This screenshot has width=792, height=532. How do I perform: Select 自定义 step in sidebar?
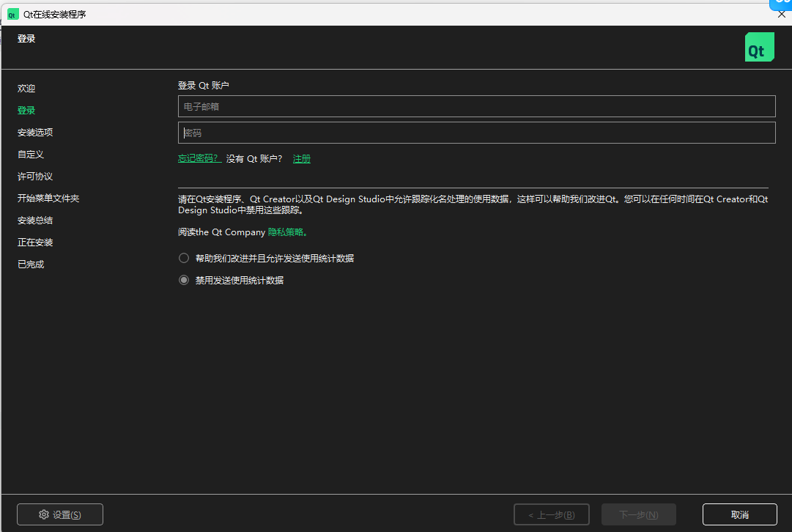tap(31, 154)
